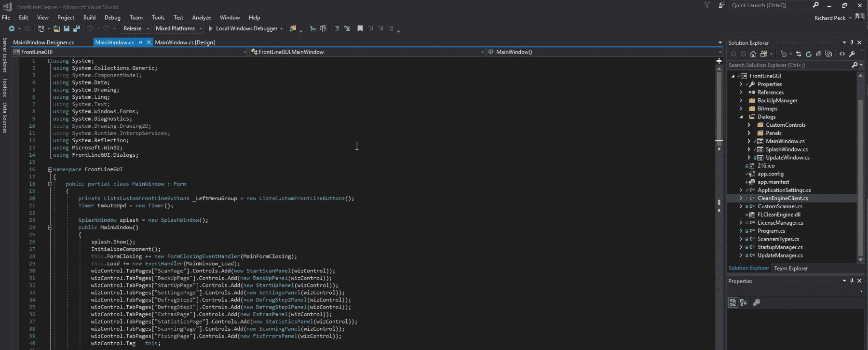Open the Build menu
Image resolution: width=868 pixels, height=350 pixels.
(89, 17)
